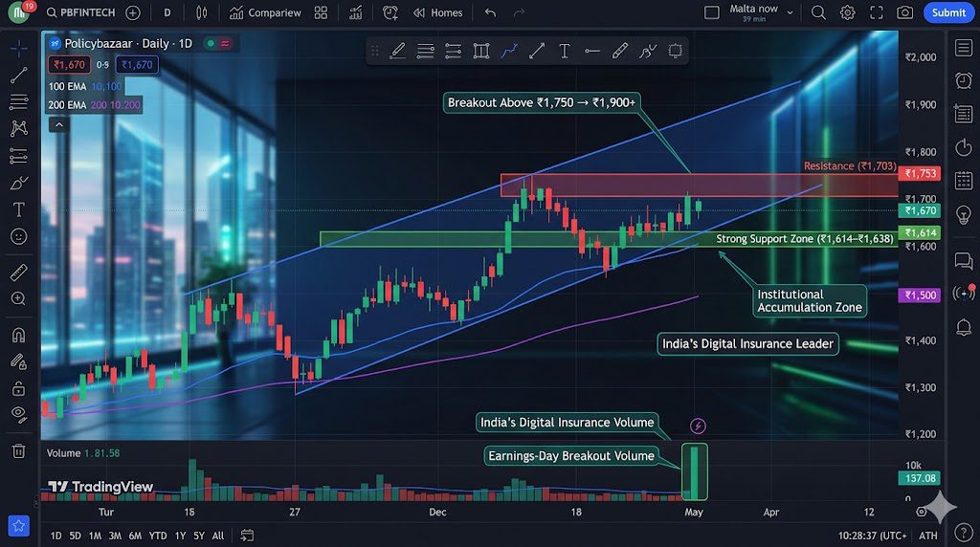Viewport: 980px width, 547px height.
Task: Enter fullscreen mode
Action: (x=877, y=12)
